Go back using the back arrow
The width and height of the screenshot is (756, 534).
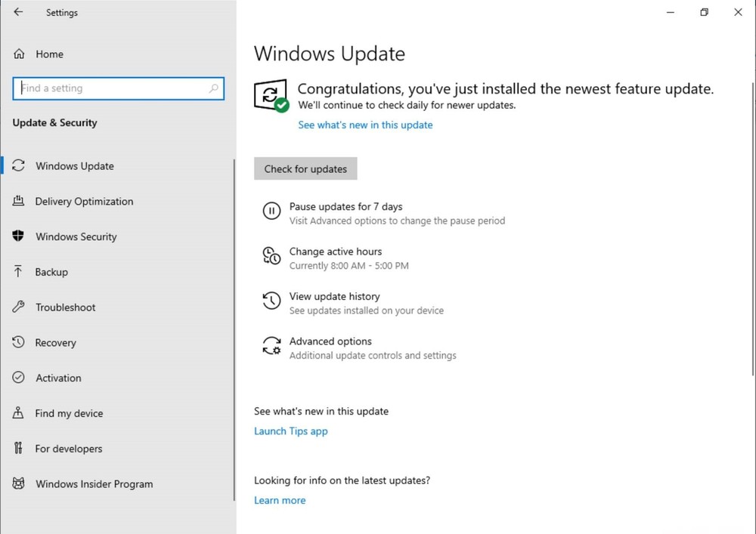coord(18,12)
